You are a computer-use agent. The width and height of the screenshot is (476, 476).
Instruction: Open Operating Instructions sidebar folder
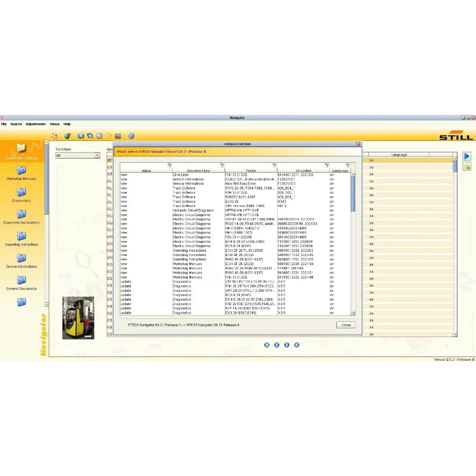coord(21,239)
